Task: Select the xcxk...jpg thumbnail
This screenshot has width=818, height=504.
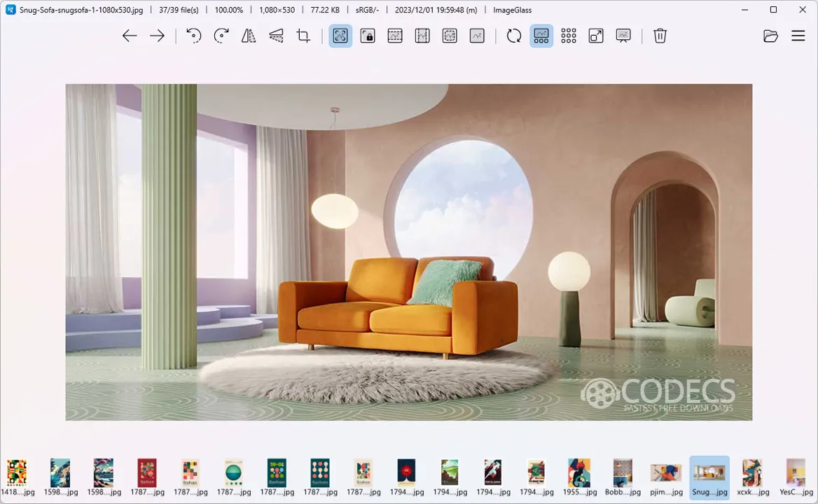Action: (753, 477)
